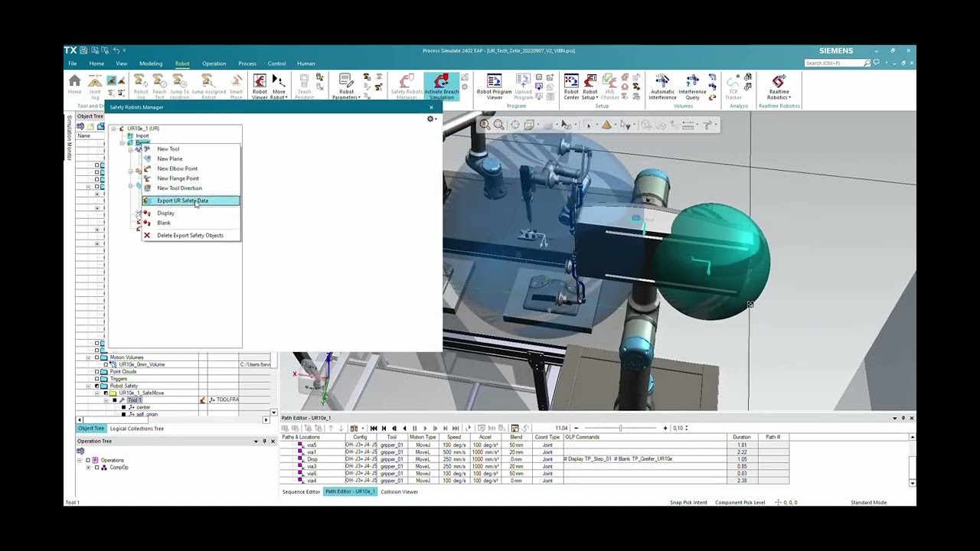Toggle Motion Volumes display checkbox
Viewport: 980px width, 551px height.
96,357
